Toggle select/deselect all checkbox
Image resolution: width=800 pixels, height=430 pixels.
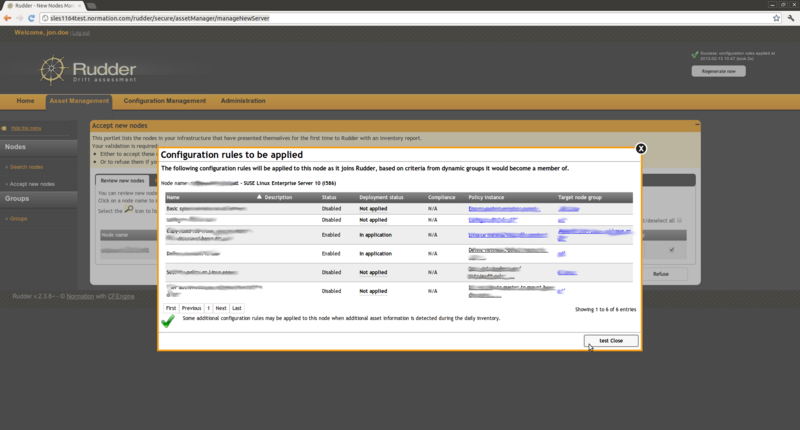click(x=679, y=220)
